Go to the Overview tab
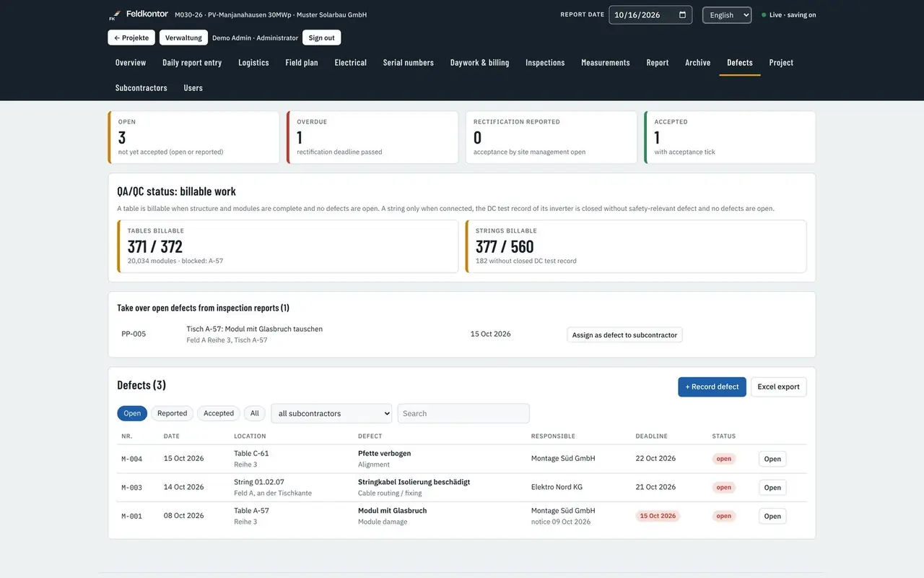The image size is (924, 578). click(x=131, y=63)
